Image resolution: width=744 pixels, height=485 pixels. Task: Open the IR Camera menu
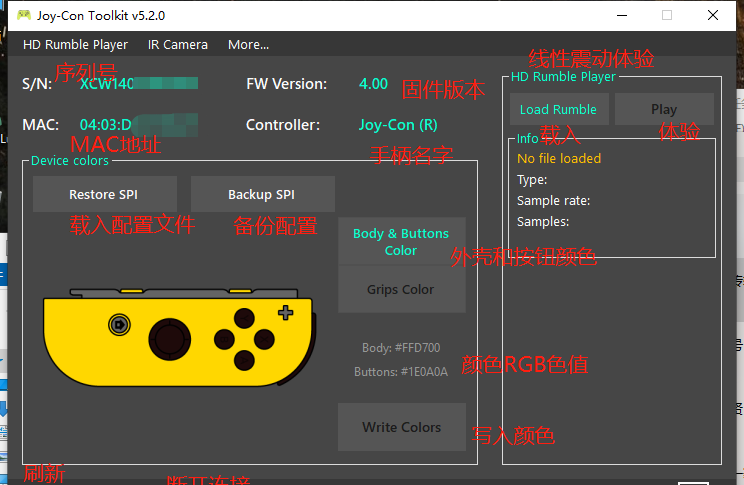click(x=178, y=45)
